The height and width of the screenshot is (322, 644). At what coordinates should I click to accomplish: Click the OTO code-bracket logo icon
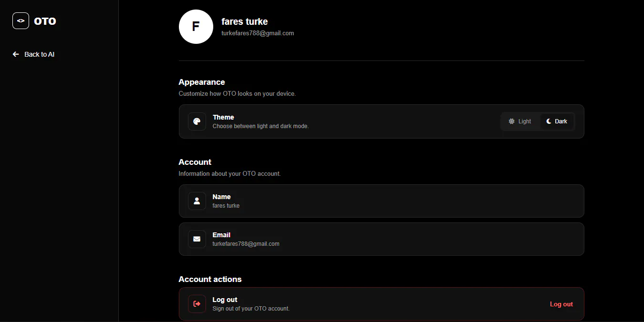21,21
